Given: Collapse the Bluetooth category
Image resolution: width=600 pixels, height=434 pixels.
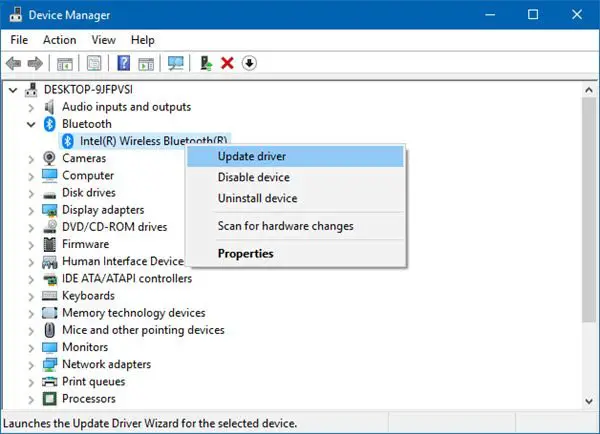Looking at the screenshot, I should coord(32,124).
